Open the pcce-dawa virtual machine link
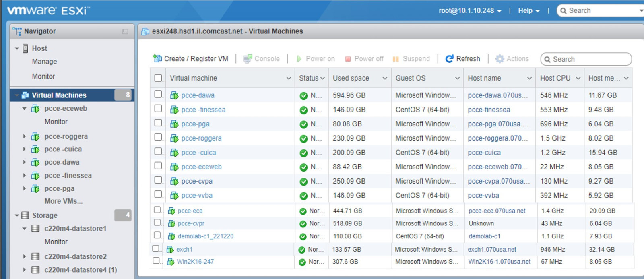The height and width of the screenshot is (279, 644). pyautogui.click(x=198, y=95)
